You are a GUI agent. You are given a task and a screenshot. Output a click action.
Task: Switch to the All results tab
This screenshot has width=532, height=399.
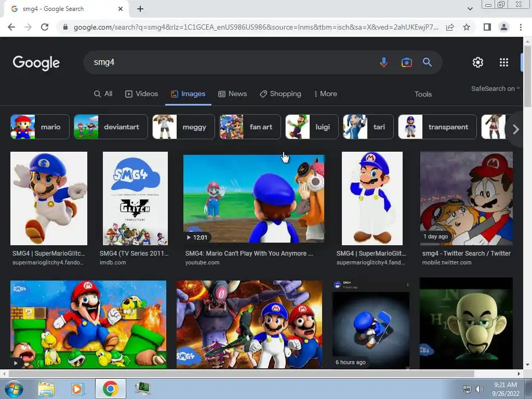103,94
